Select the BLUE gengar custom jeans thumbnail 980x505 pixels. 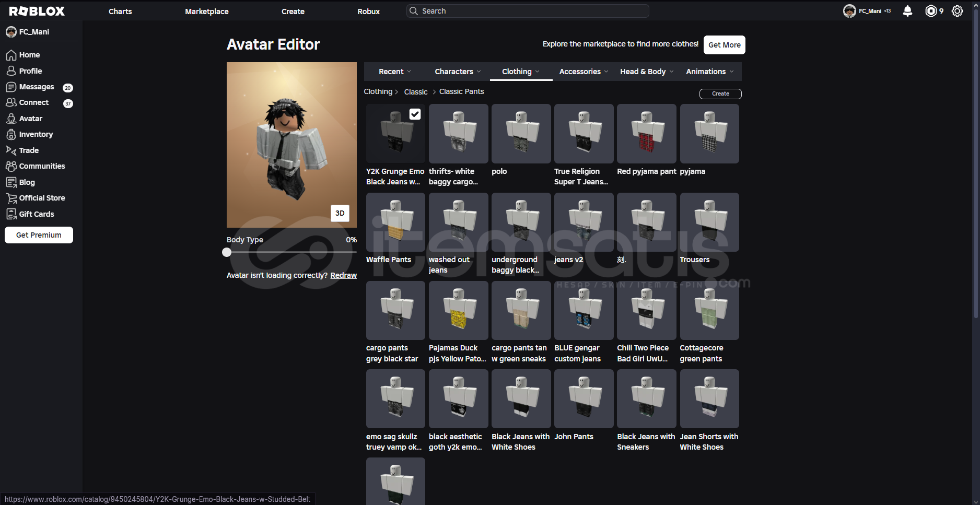coord(584,310)
